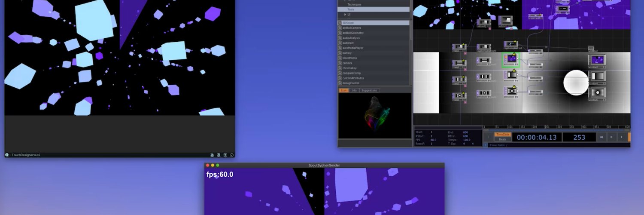Click the component icon beside audioAnalysis
The width and height of the screenshot is (644, 215).
point(340,38)
